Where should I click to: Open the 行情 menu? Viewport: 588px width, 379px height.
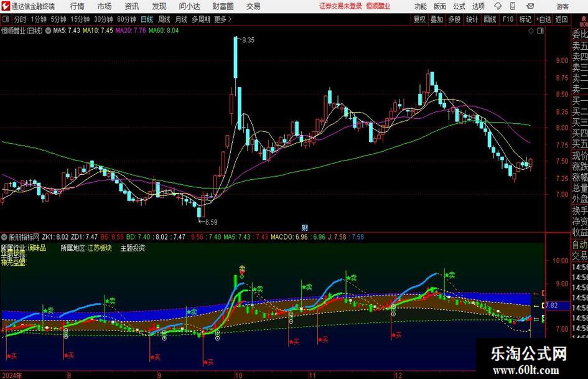coord(77,6)
